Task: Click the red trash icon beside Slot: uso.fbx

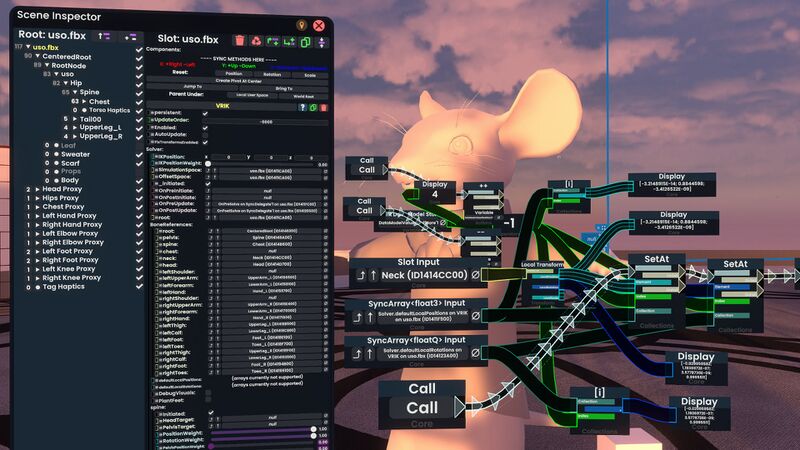Action: pos(240,41)
